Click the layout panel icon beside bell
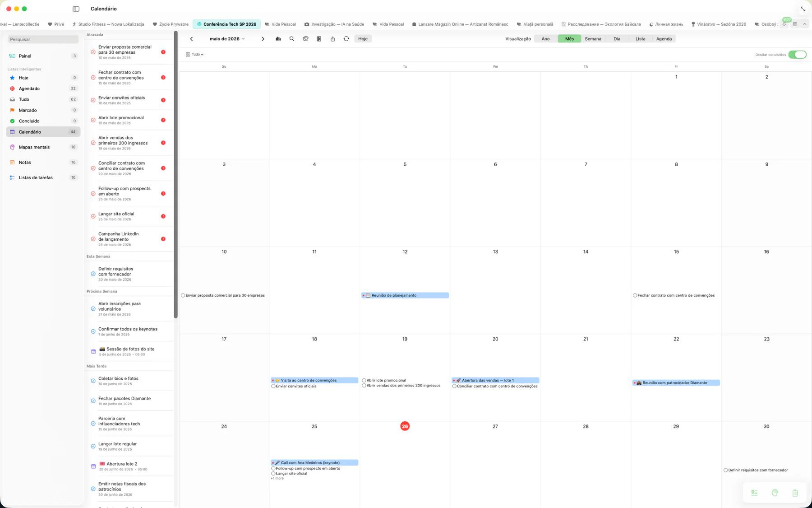The width and height of the screenshot is (812, 508). click(795, 24)
